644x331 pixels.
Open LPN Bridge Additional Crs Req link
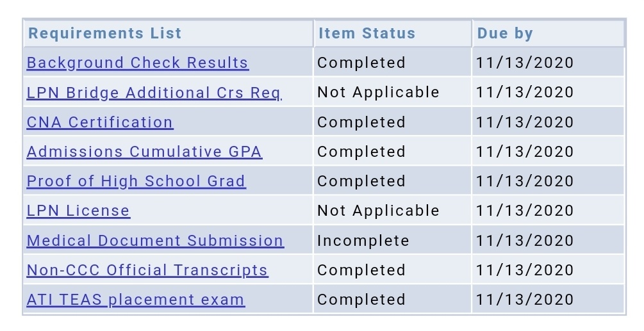[154, 93]
